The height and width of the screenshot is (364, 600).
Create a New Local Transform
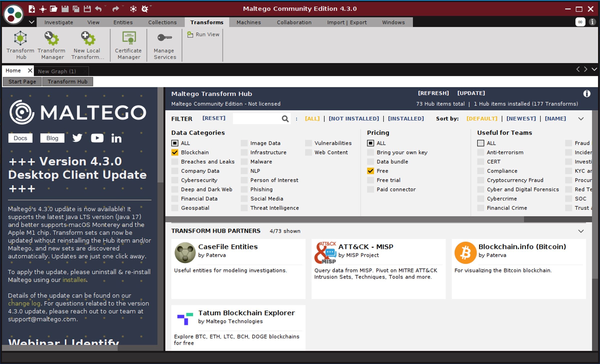pos(87,44)
